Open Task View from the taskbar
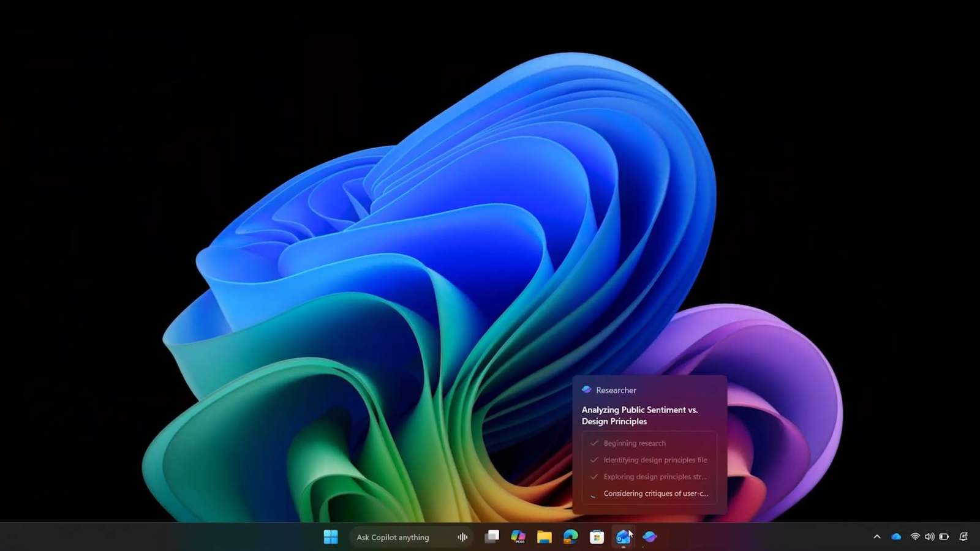This screenshot has width=980, height=551. [492, 536]
